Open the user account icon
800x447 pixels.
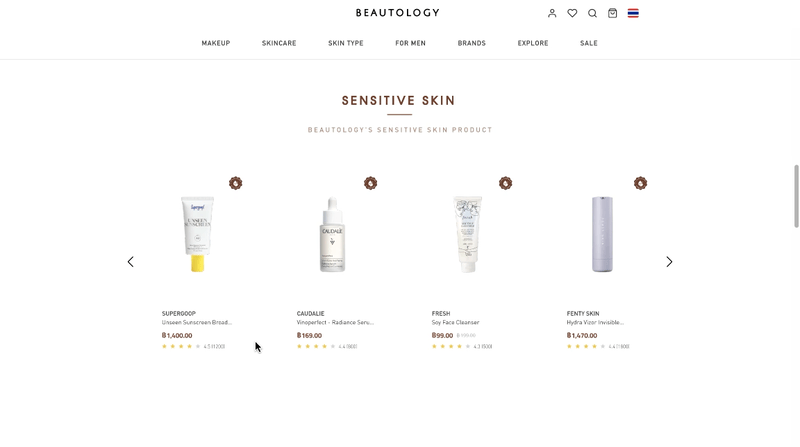pos(552,13)
